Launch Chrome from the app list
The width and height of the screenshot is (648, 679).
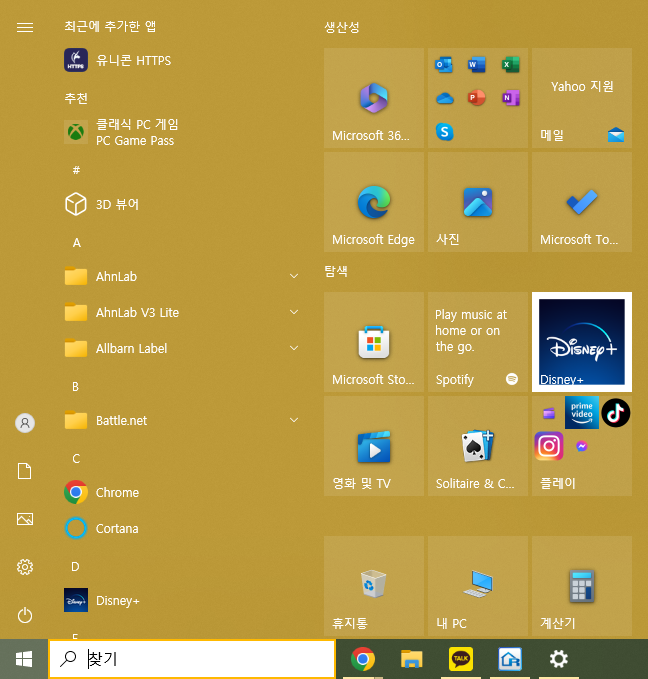click(x=182, y=492)
